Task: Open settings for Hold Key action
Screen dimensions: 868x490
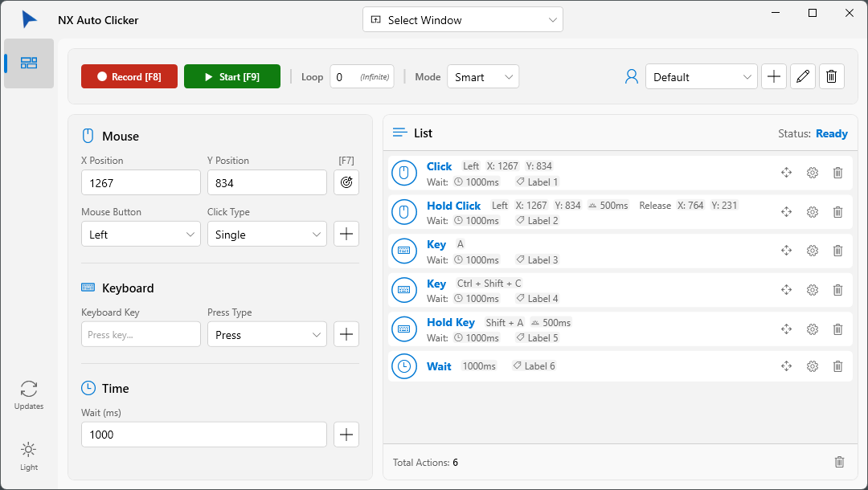Action: [x=812, y=329]
